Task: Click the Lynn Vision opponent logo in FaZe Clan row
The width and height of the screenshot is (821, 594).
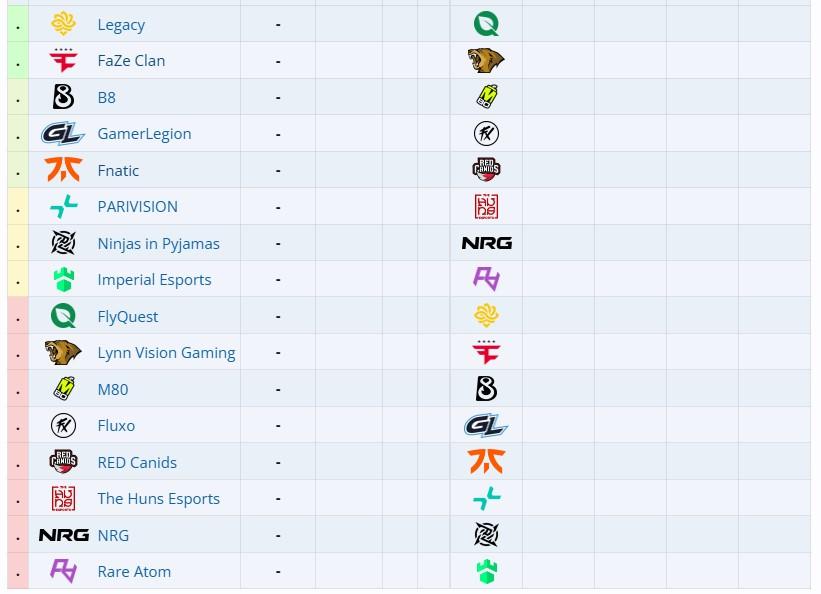Action: coord(486,61)
